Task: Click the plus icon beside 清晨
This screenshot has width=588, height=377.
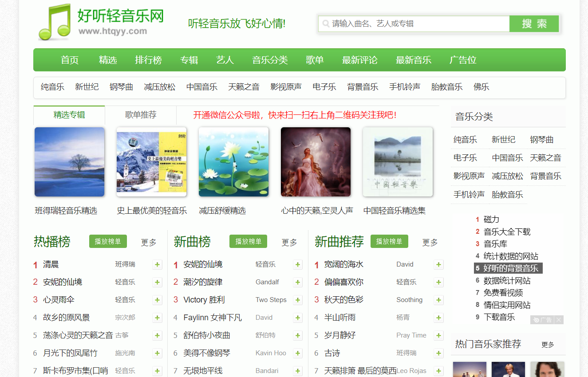Action: [157, 265]
